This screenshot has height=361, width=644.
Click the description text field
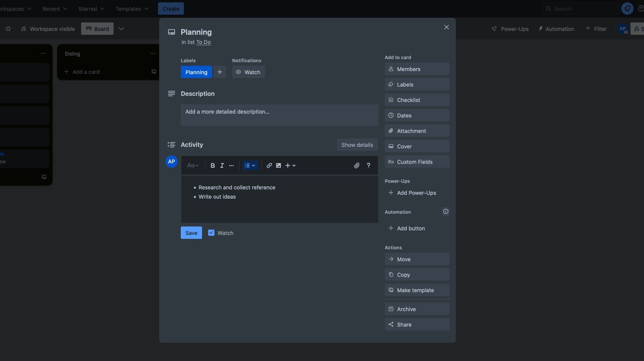click(279, 115)
